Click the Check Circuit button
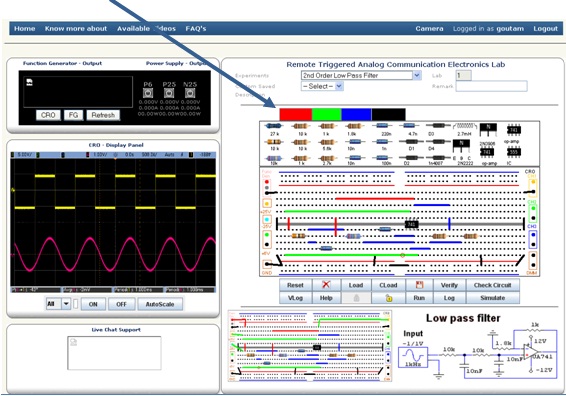The height and width of the screenshot is (396, 566). coord(493,285)
